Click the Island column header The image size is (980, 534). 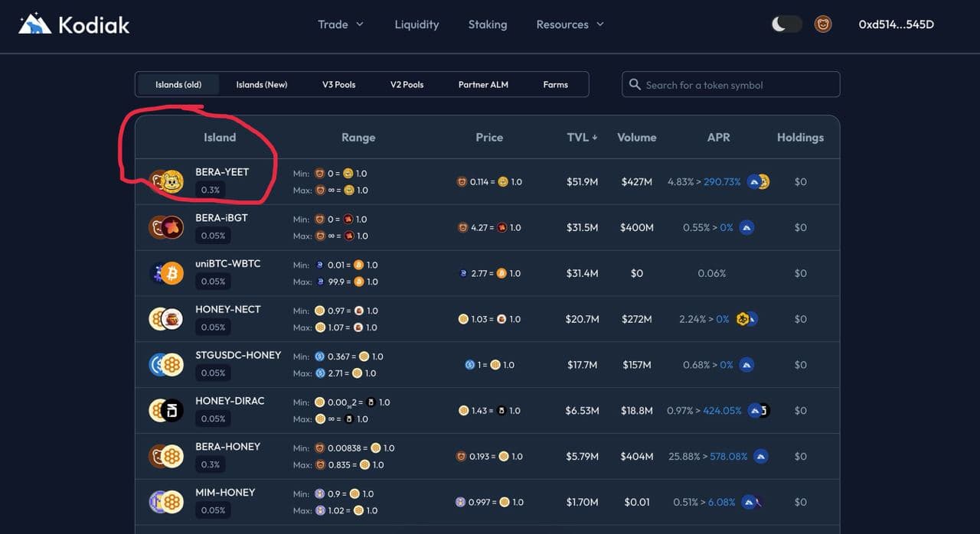[220, 137]
